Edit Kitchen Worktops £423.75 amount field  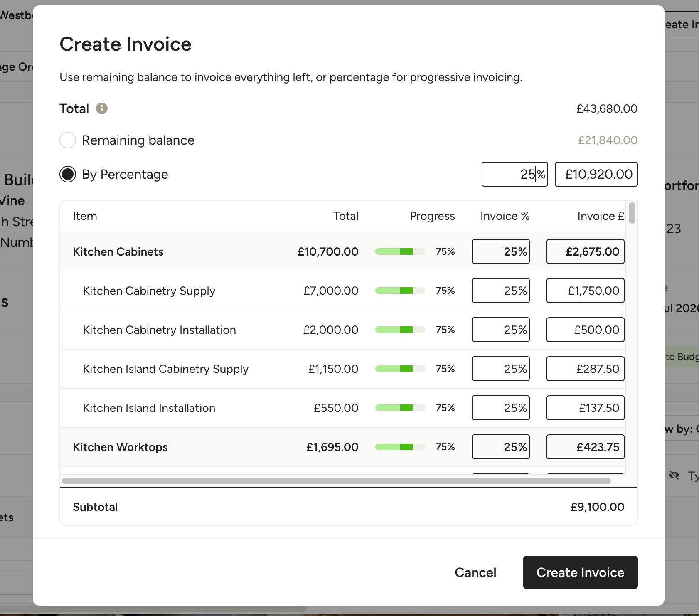[585, 447]
